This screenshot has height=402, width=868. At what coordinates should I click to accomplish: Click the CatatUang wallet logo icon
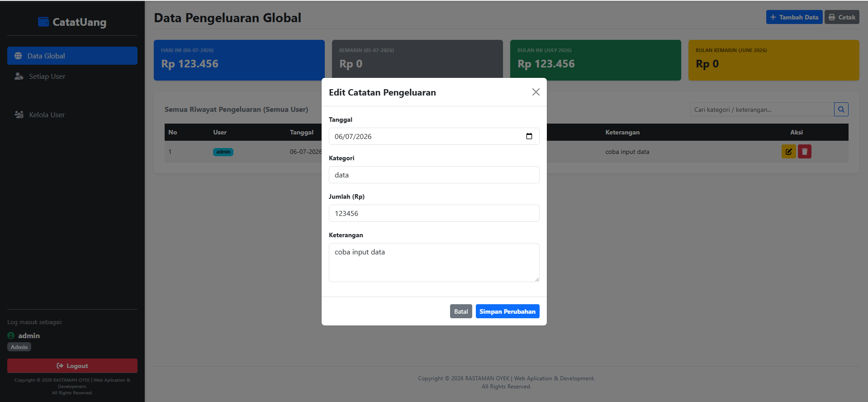pos(43,22)
